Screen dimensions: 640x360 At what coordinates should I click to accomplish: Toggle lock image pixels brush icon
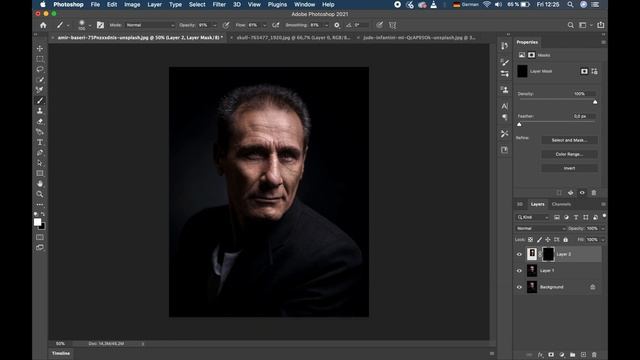(539, 240)
